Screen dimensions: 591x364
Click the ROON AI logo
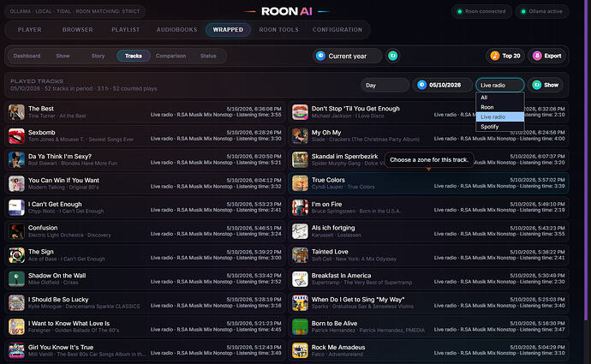coord(286,11)
